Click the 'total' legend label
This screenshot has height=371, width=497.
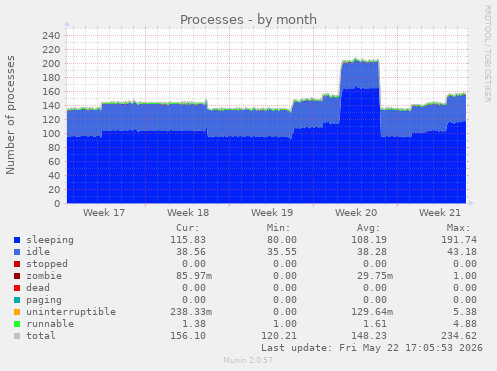pyautogui.click(x=41, y=336)
